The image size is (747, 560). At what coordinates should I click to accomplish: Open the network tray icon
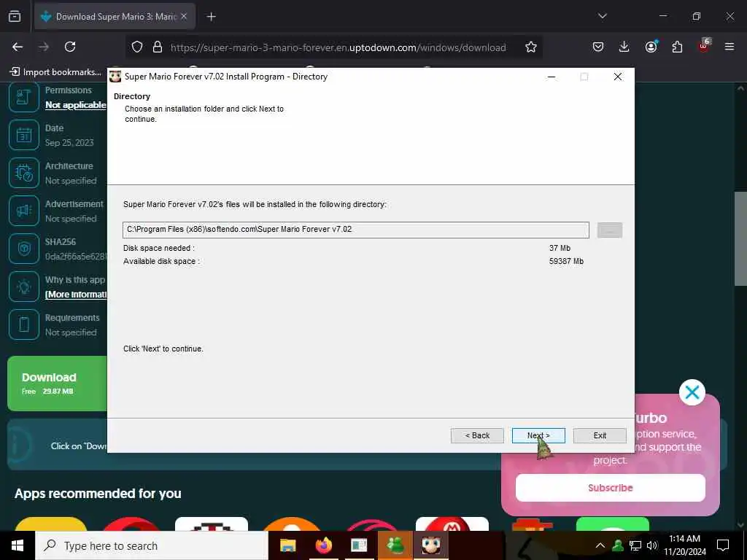(635, 545)
